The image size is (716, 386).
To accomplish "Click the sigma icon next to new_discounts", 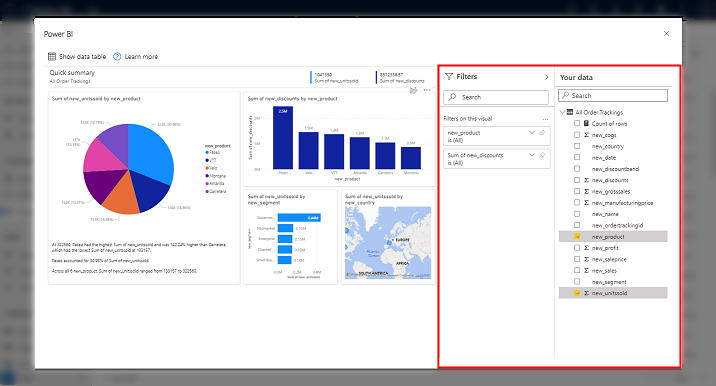I will [586, 180].
